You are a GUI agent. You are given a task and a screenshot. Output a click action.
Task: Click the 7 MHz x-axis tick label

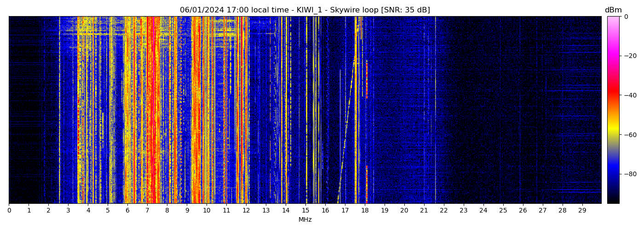click(147, 211)
